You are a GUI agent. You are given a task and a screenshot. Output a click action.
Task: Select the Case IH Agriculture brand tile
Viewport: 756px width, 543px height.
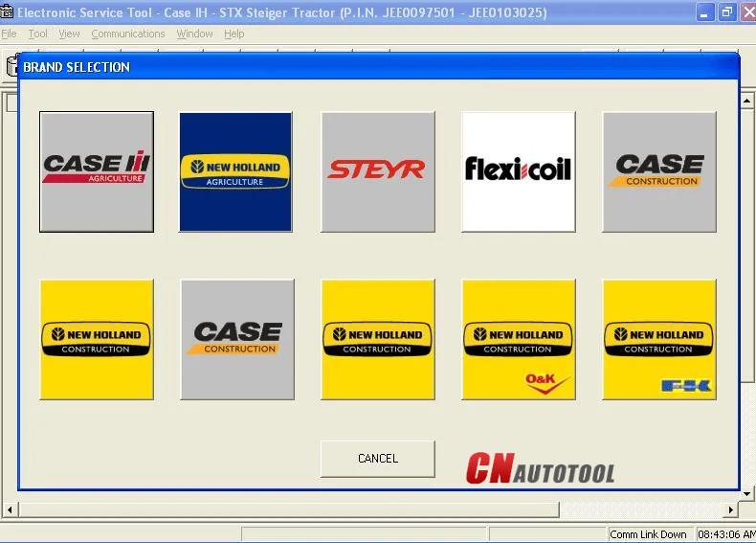coord(97,171)
